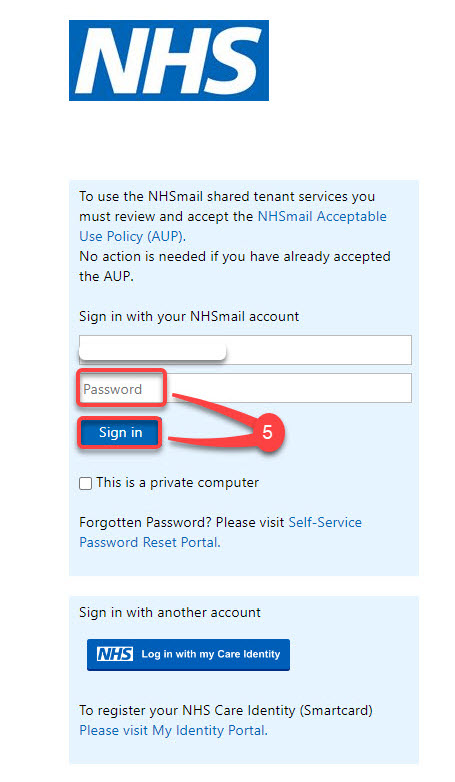Click the red numbered 5 annotation circle
This screenshot has width=455, height=782.
coord(267,432)
